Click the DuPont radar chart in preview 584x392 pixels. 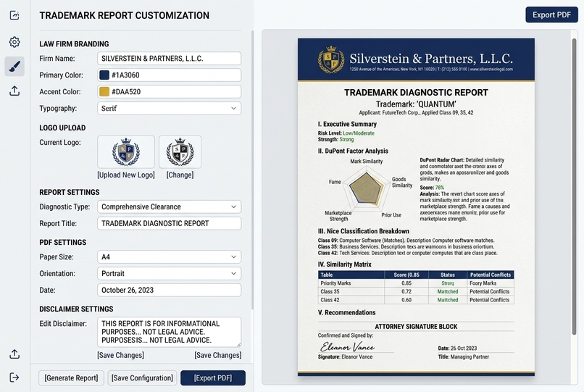tap(367, 188)
